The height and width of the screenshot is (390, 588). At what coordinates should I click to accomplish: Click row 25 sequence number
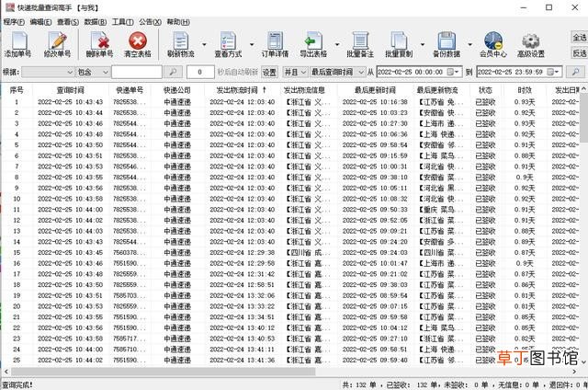click(x=17, y=361)
